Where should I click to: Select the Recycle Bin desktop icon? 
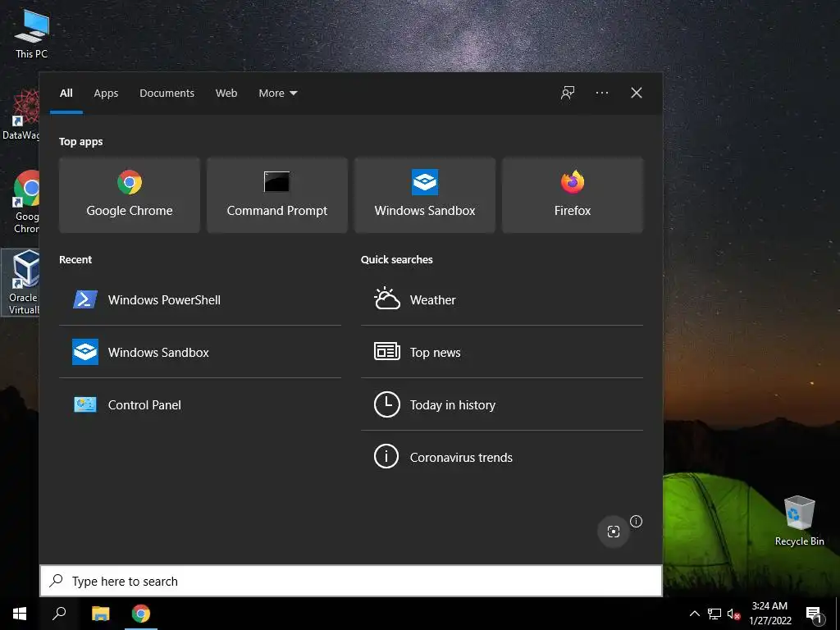click(799, 521)
